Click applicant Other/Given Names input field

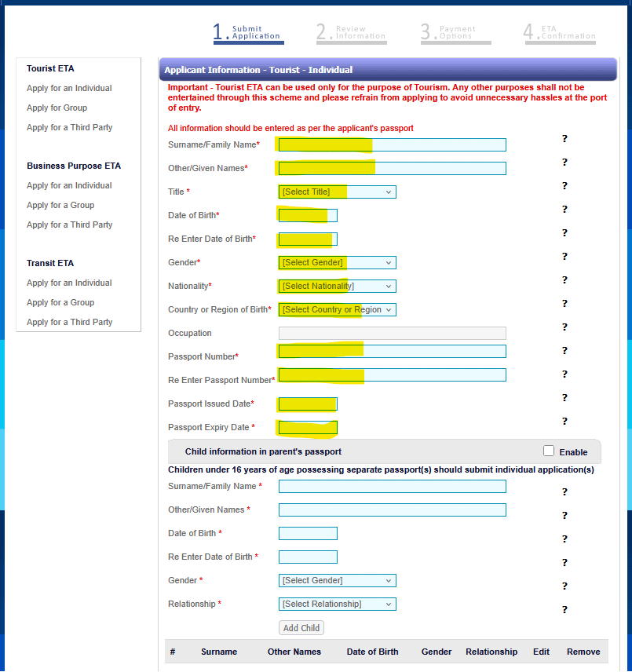point(392,169)
